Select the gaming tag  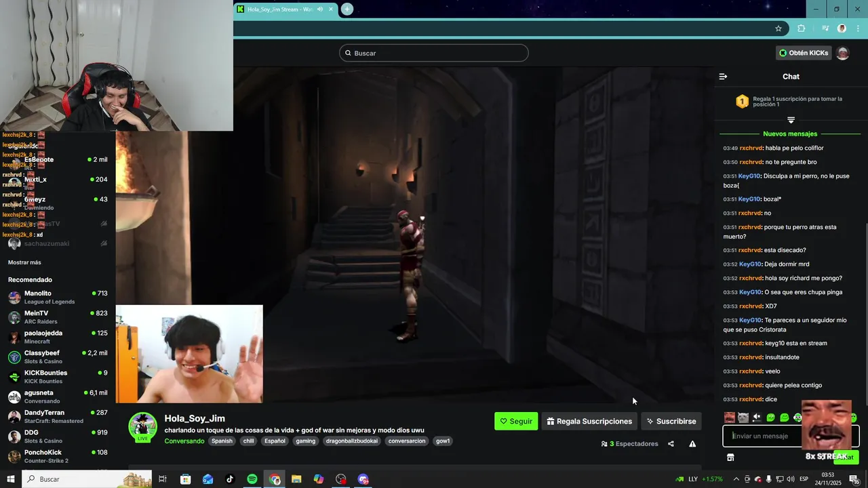[x=305, y=441]
